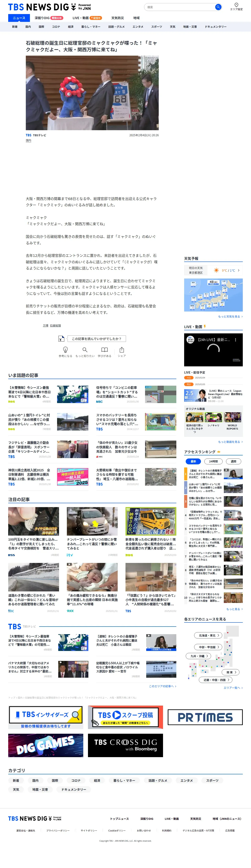Select 24時間 ranking filter
This screenshot has height=868, width=251.
[x=213, y=461]
